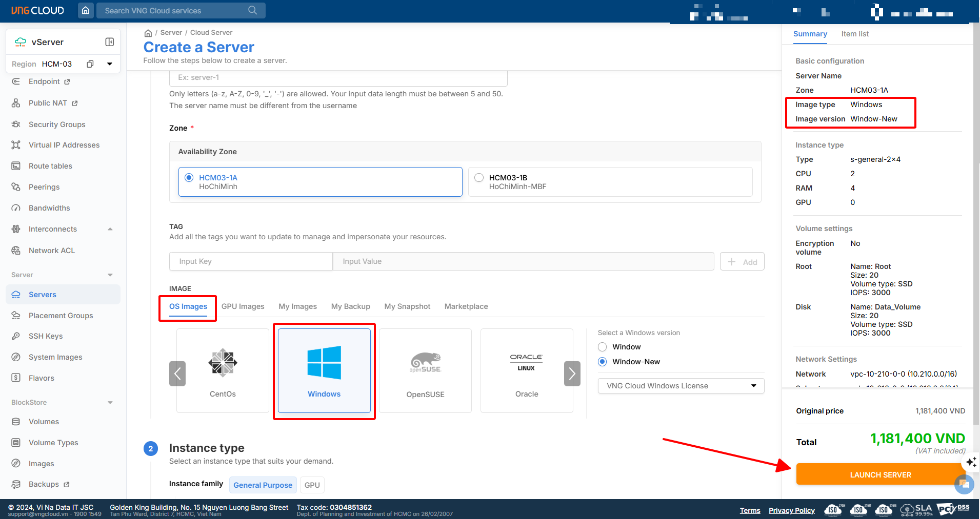Click the Input Key tag field

point(251,261)
